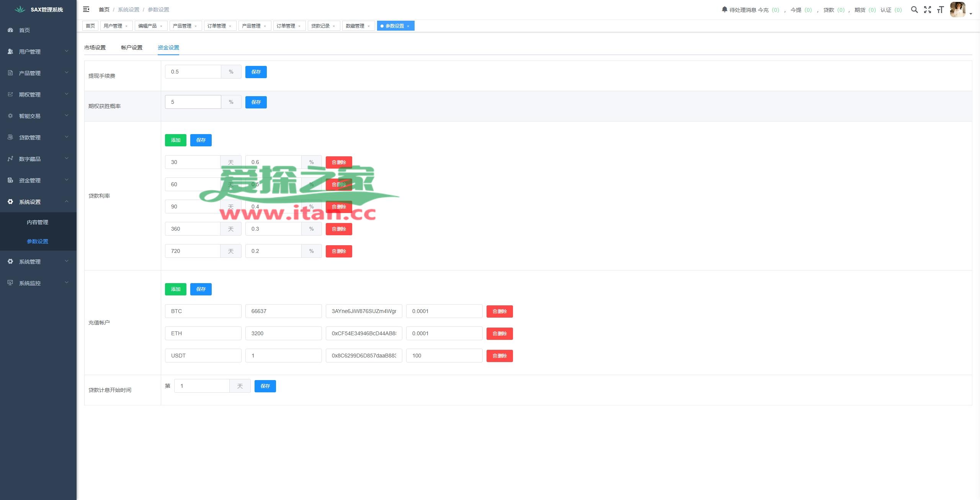980x500 pixels.
Task: Open the user avatar menu
Action: (958, 10)
